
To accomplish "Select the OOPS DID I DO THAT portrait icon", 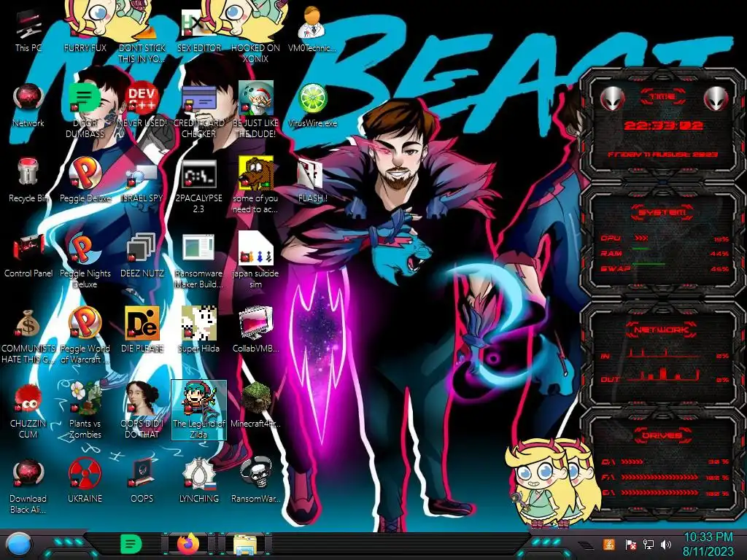I will click(x=142, y=411).
